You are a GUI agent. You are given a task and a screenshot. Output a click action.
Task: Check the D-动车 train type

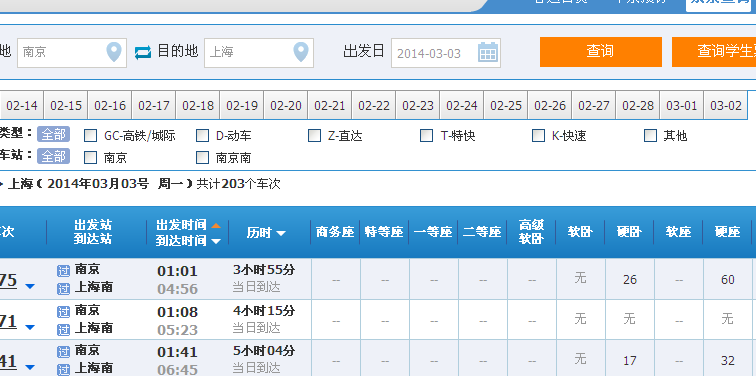202,136
